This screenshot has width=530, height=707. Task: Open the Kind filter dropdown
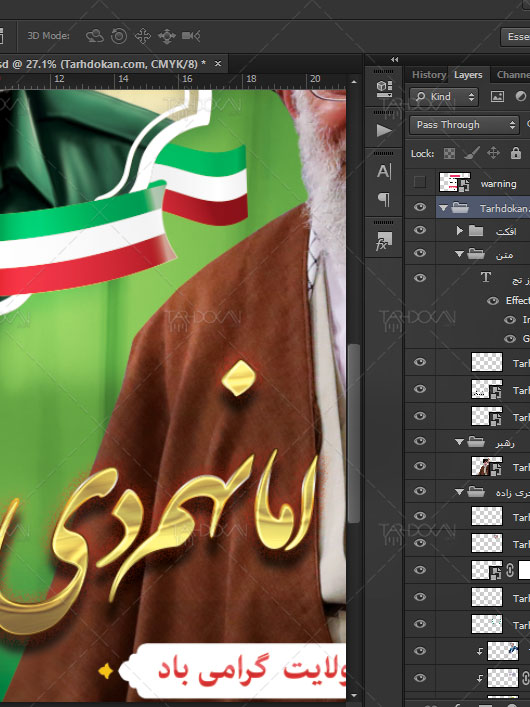444,96
